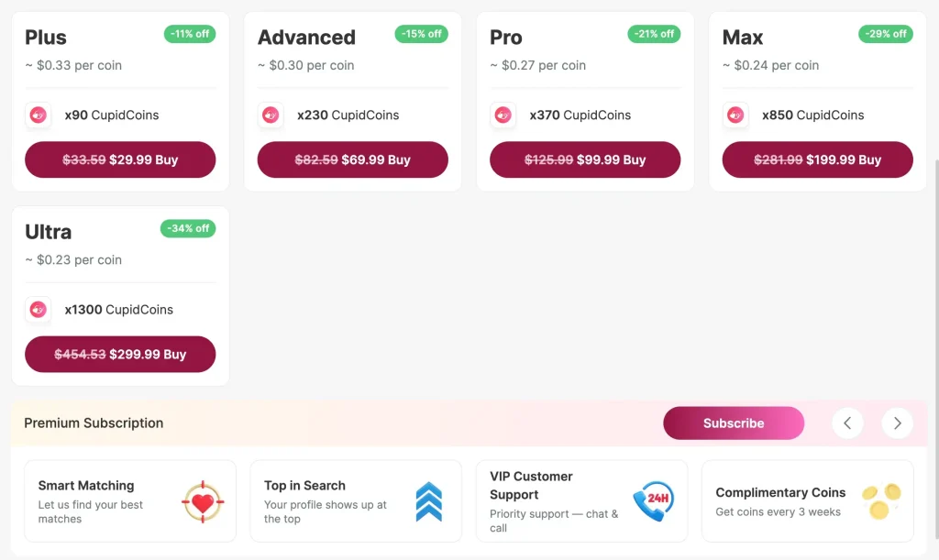Click the CupidCoins icon in Ultra plan

(x=38, y=309)
